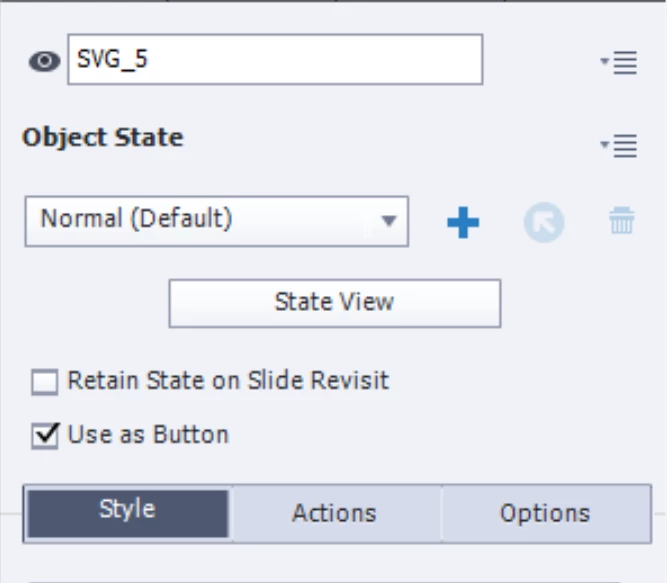Image resolution: width=667 pixels, height=583 pixels.
Task: Add a new state with the blue plus icon
Action: click(x=463, y=222)
